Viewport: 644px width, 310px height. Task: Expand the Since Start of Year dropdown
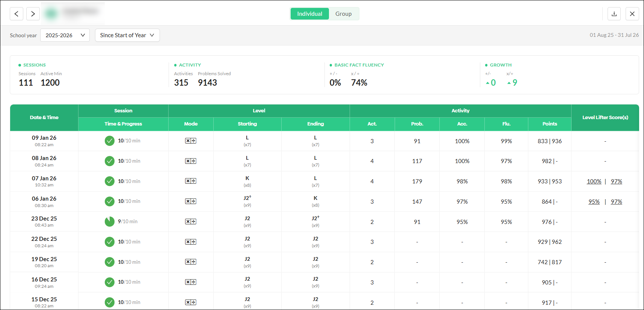point(127,35)
